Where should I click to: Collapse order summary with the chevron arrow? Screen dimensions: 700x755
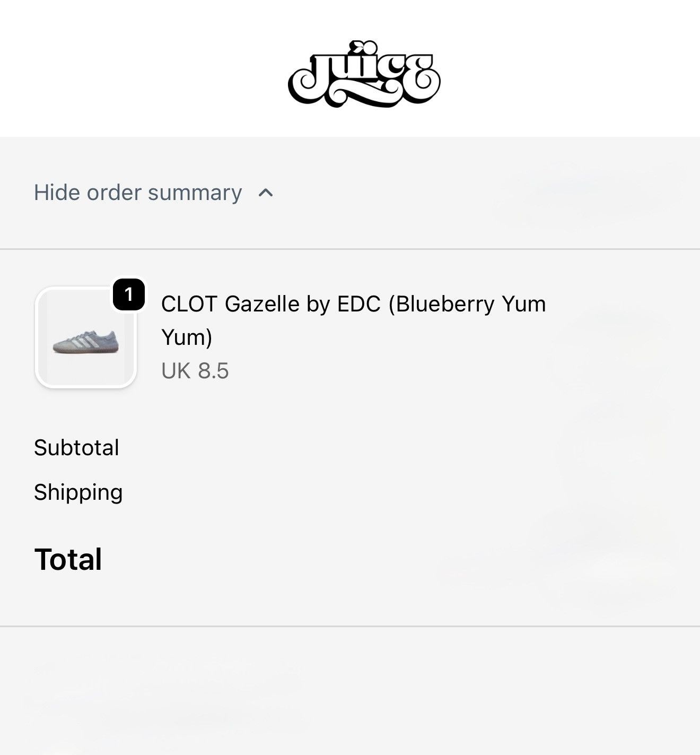[266, 193]
